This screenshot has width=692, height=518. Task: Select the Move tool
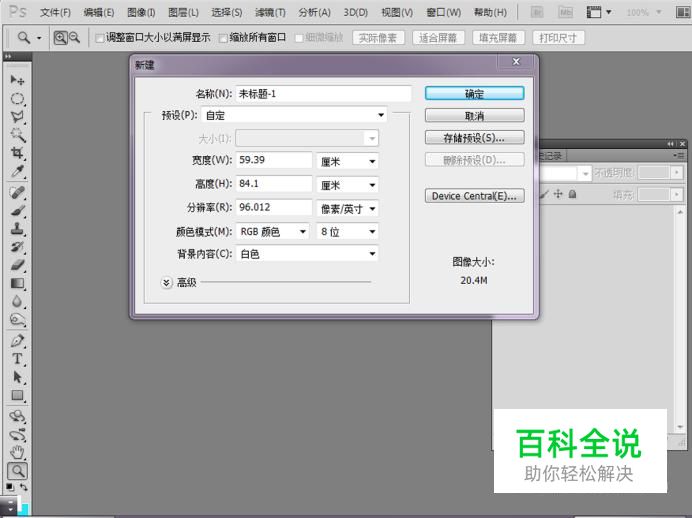coord(17,80)
